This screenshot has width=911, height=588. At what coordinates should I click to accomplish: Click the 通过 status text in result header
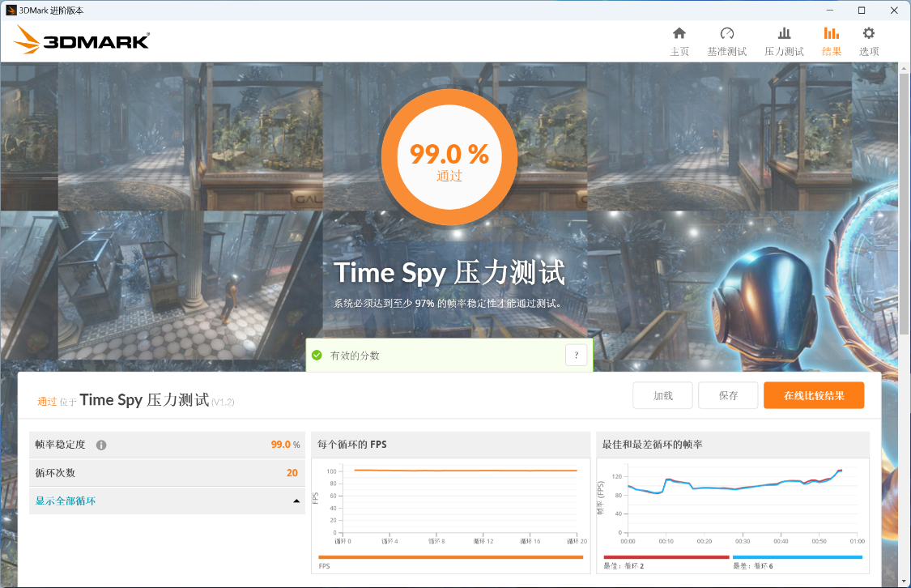pos(47,402)
